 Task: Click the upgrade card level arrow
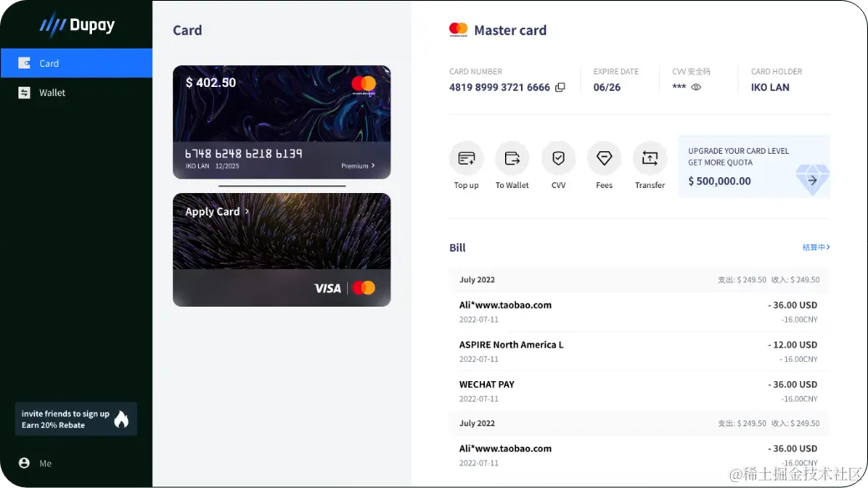(x=812, y=180)
